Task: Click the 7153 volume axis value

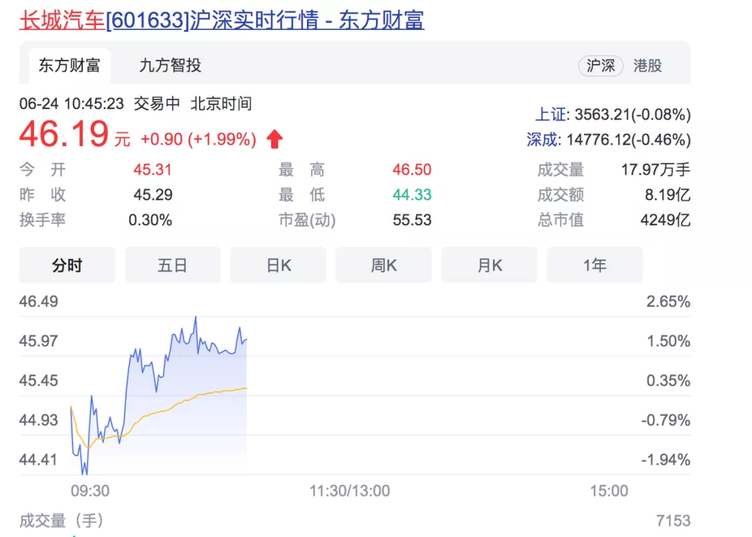Action: pos(673,521)
